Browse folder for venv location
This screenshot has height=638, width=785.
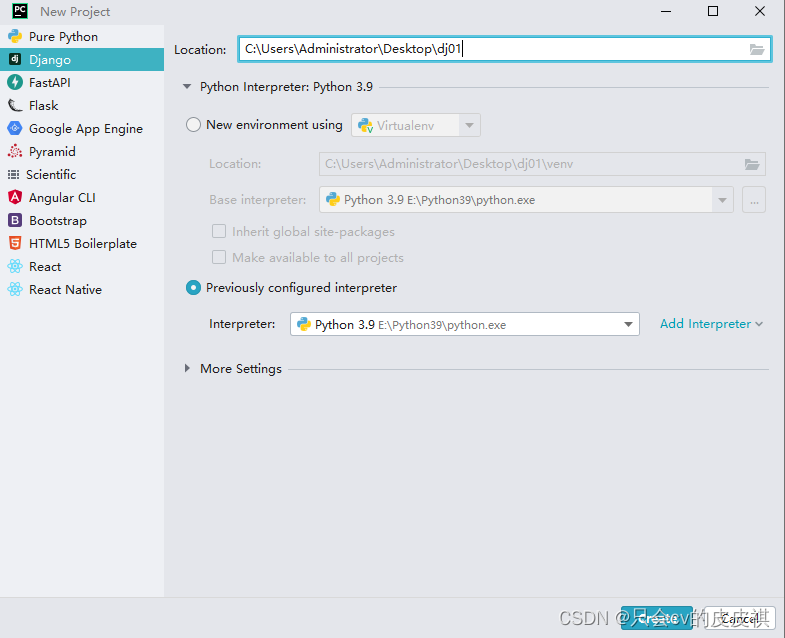(x=752, y=164)
